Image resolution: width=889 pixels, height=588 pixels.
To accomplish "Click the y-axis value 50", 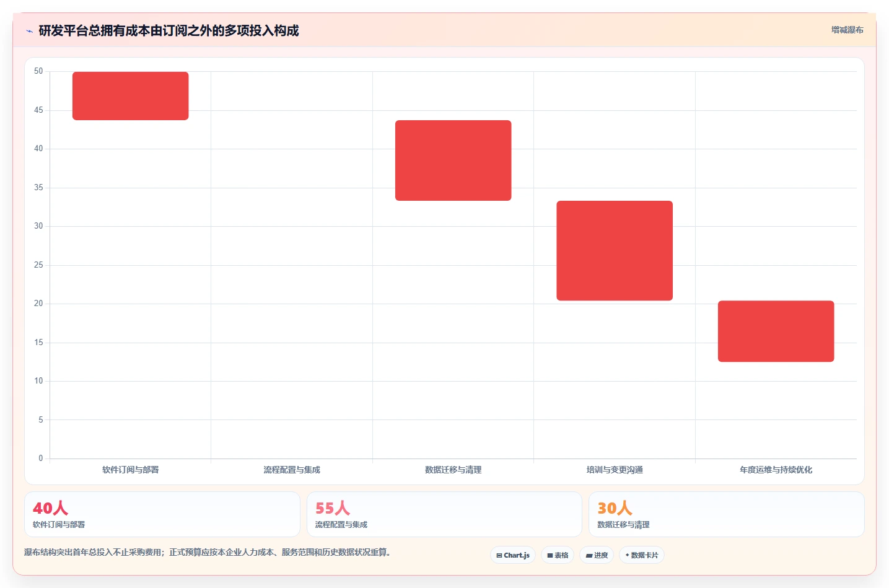I will (38, 71).
